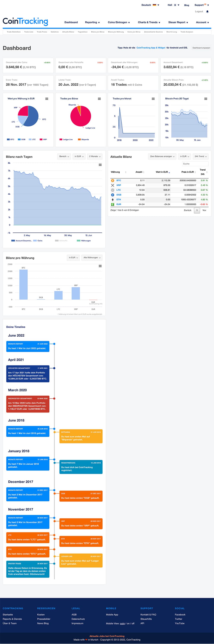Open chart menu of Wert pro Währung
This screenshot has height=644, width=214.
(47, 99)
